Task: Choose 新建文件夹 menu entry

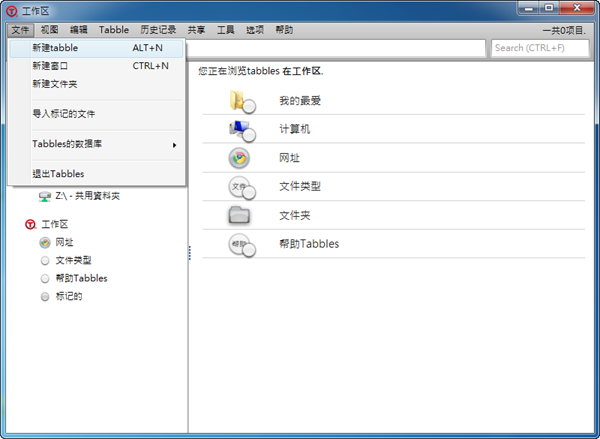Action: click(96, 84)
